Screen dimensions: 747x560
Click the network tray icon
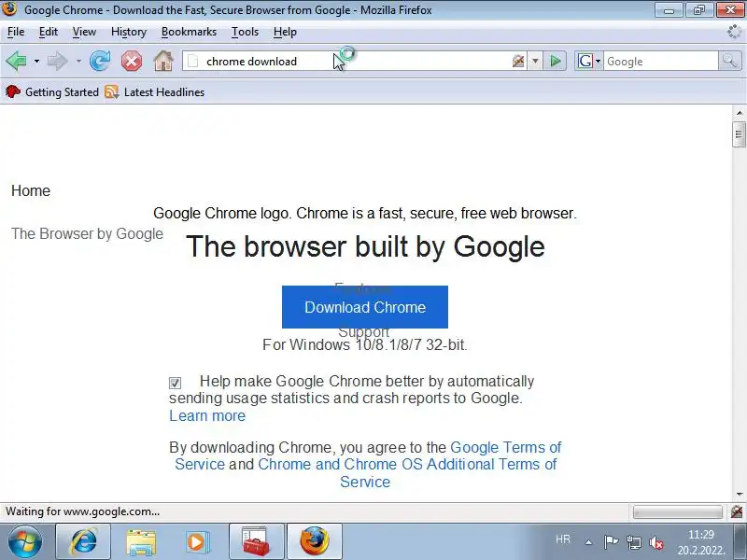click(634, 541)
